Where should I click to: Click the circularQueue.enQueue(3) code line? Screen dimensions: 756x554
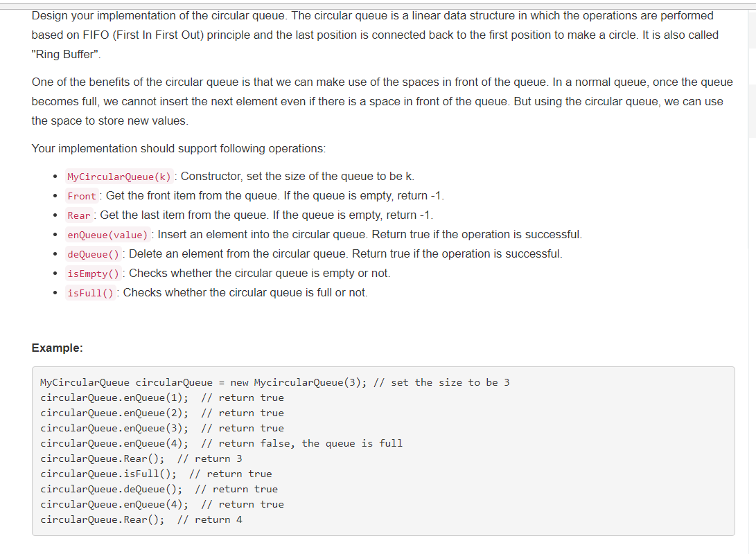tap(162, 428)
